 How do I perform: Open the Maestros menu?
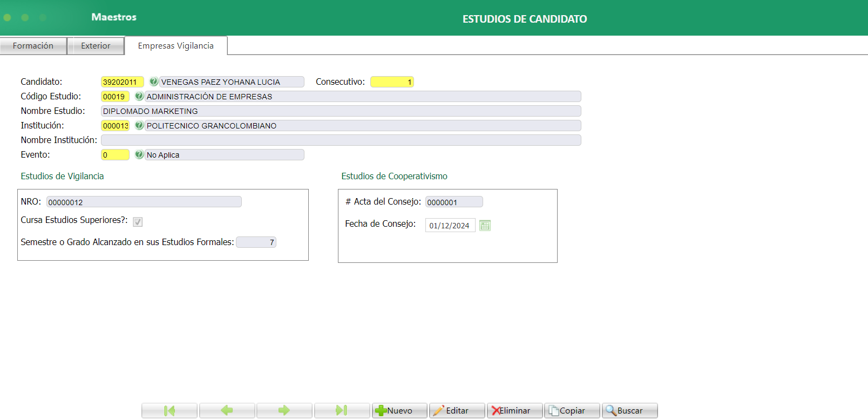[114, 17]
